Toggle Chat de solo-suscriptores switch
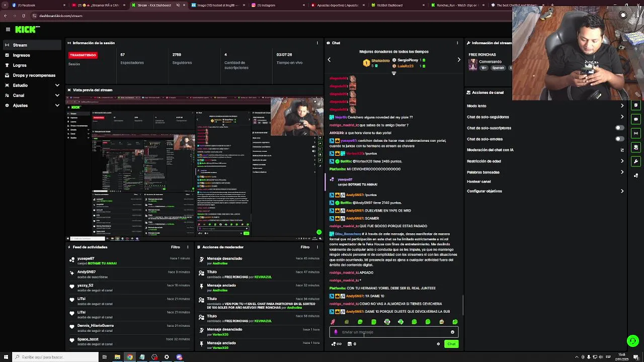The width and height of the screenshot is (644, 362). click(619, 128)
